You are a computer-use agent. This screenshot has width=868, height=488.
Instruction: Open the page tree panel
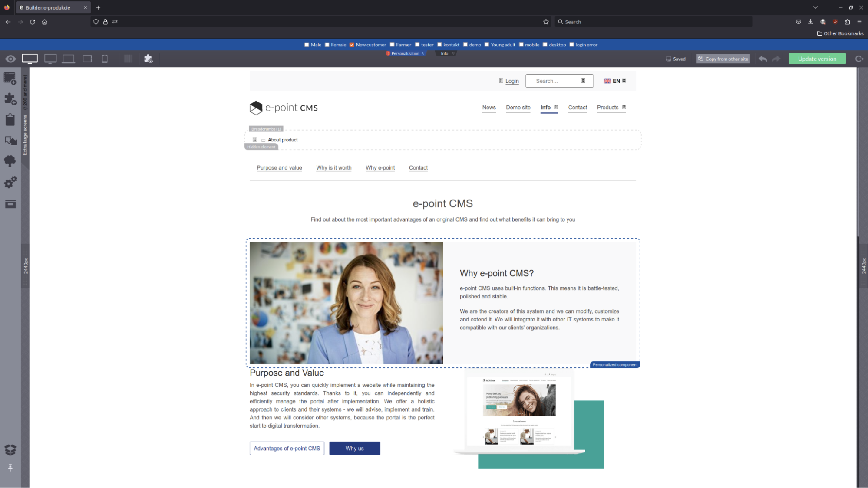point(10,161)
